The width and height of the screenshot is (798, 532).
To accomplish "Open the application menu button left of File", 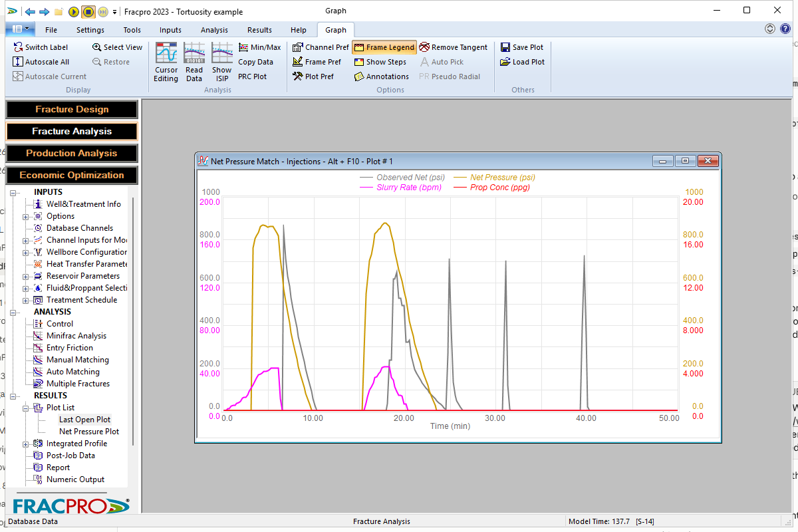I will click(21, 29).
